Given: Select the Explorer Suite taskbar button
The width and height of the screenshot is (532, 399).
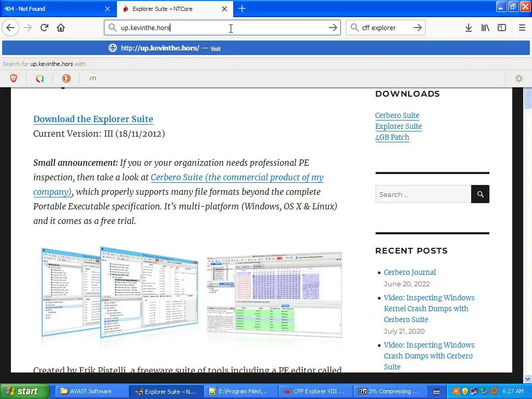Looking at the screenshot, I should [x=167, y=391].
